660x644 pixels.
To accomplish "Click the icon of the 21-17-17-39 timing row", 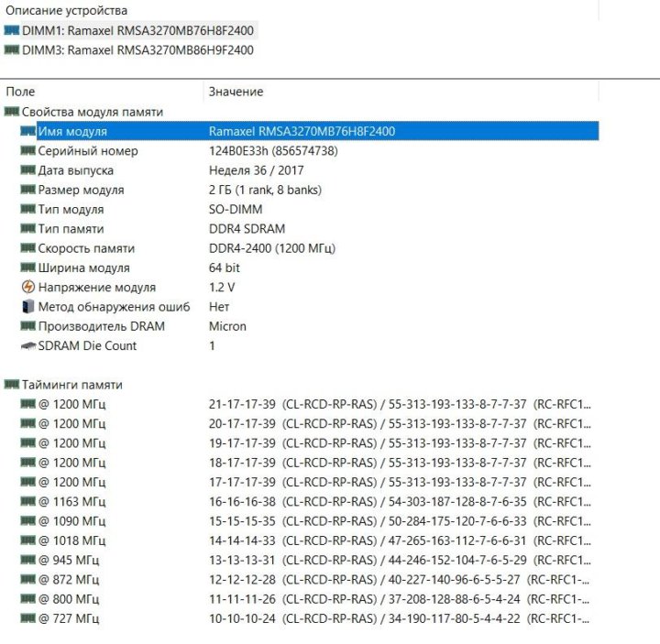I will click(28, 404).
